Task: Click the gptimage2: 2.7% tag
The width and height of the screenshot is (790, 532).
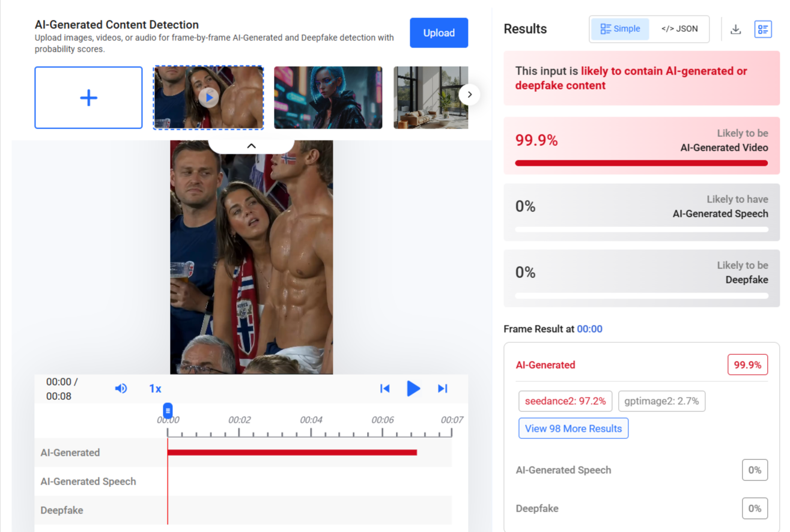Action: click(661, 401)
